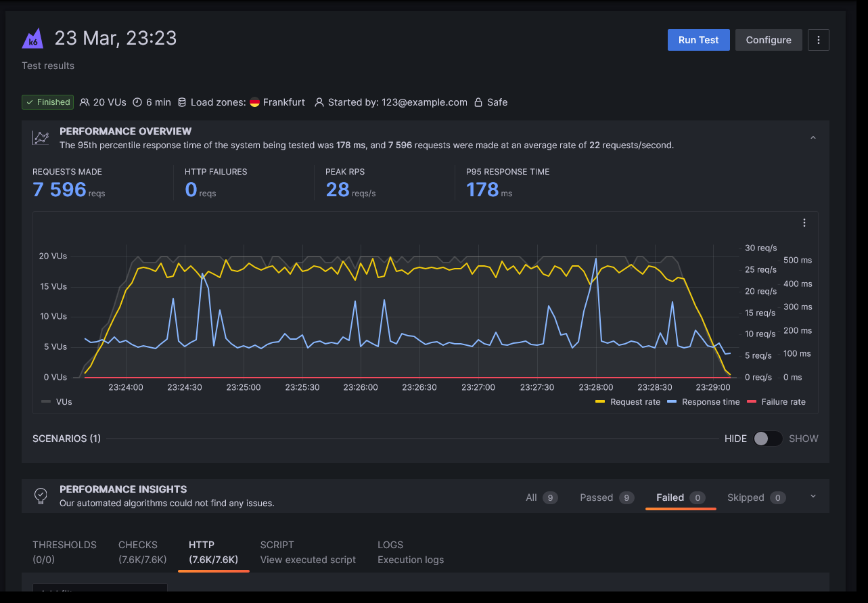Open the three-dot menu beside Configure
Screen dimensions: 868x603
[x=819, y=40]
